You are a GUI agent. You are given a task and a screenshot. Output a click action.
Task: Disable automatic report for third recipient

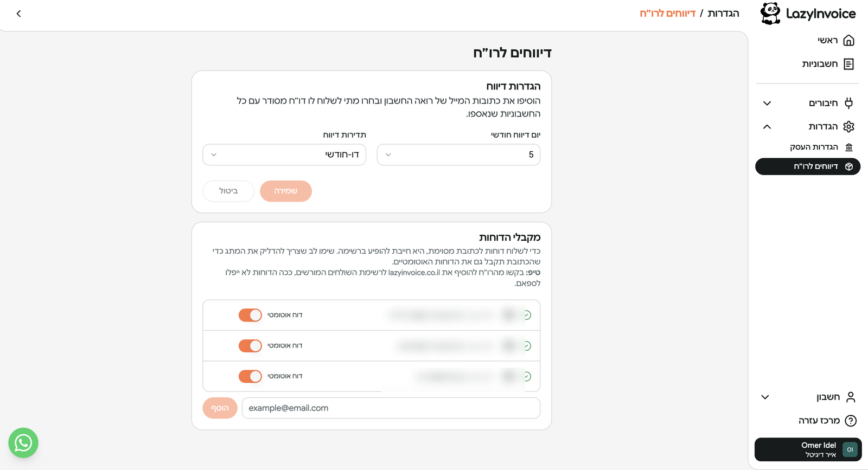coord(250,376)
